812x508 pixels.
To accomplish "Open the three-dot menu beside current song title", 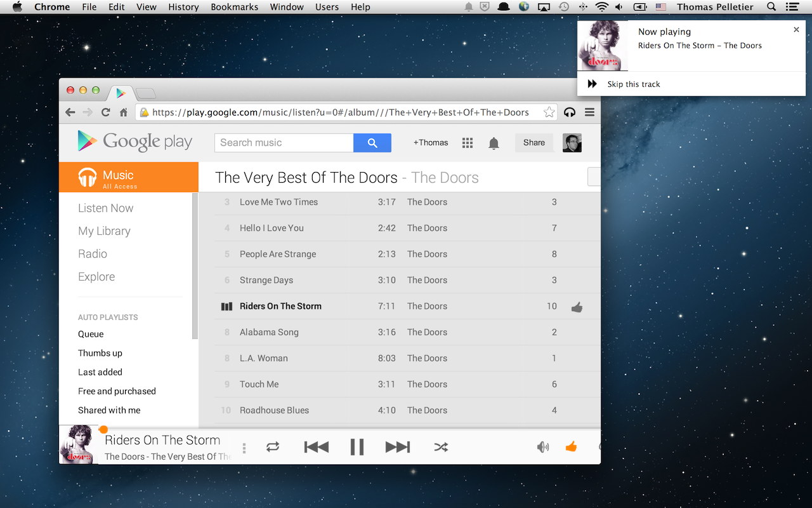I will (x=244, y=448).
